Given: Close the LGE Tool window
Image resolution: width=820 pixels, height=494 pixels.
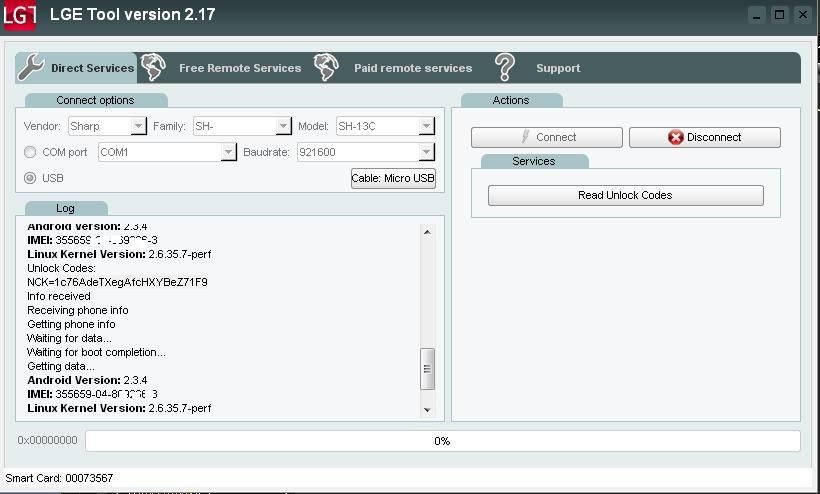Looking at the screenshot, I should point(803,15).
